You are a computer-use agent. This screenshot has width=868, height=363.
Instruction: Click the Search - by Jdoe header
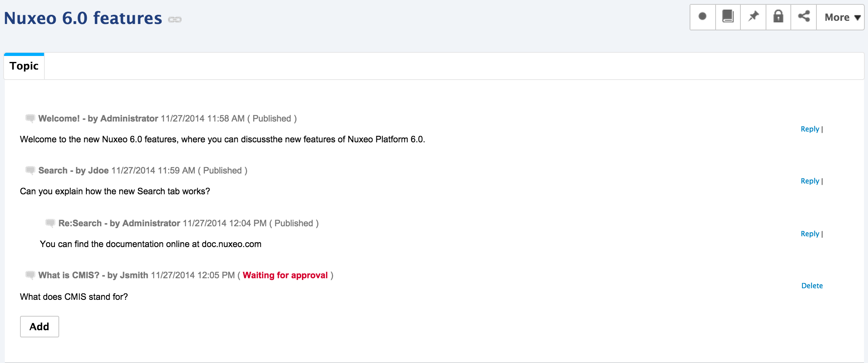(74, 171)
